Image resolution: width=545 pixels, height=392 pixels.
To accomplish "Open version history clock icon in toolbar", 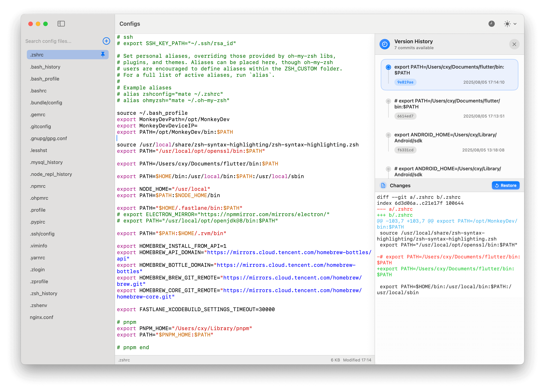I will point(491,23).
